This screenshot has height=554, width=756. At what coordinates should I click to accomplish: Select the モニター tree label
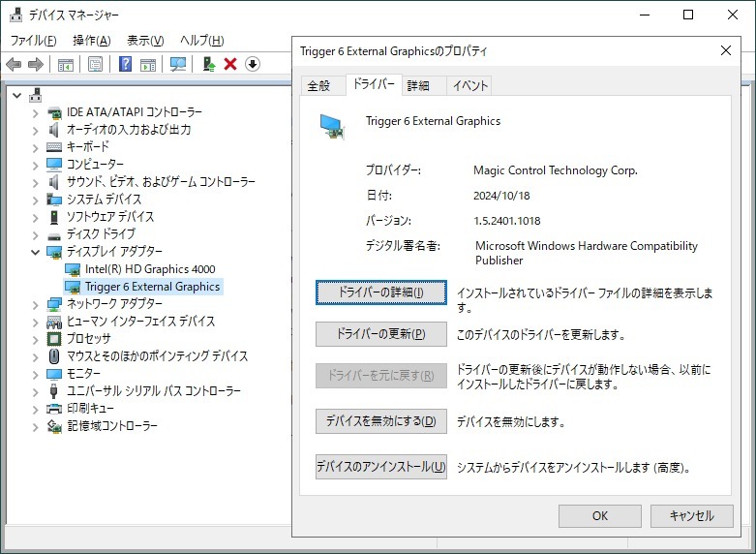coord(83,374)
